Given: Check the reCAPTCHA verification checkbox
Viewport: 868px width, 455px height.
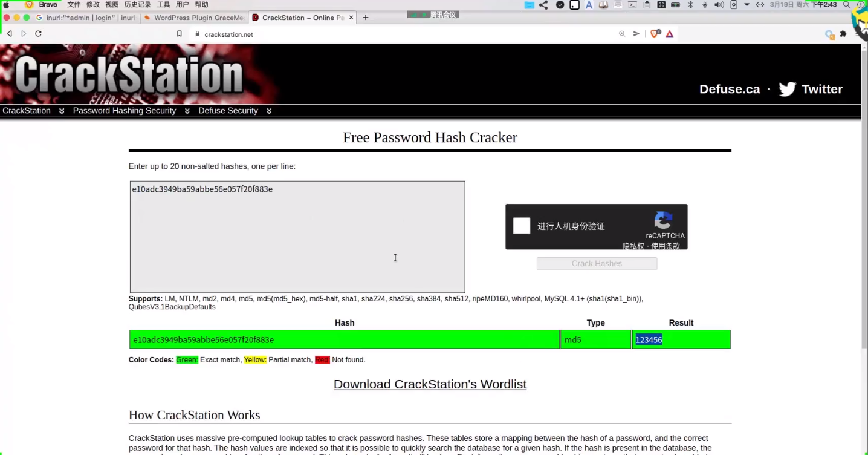Looking at the screenshot, I should (x=522, y=226).
